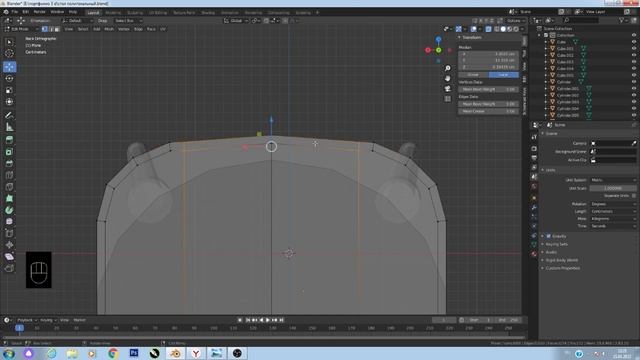640x360 pixels.
Task: Open the Mesh menu in viewport header
Action: (x=109, y=29)
